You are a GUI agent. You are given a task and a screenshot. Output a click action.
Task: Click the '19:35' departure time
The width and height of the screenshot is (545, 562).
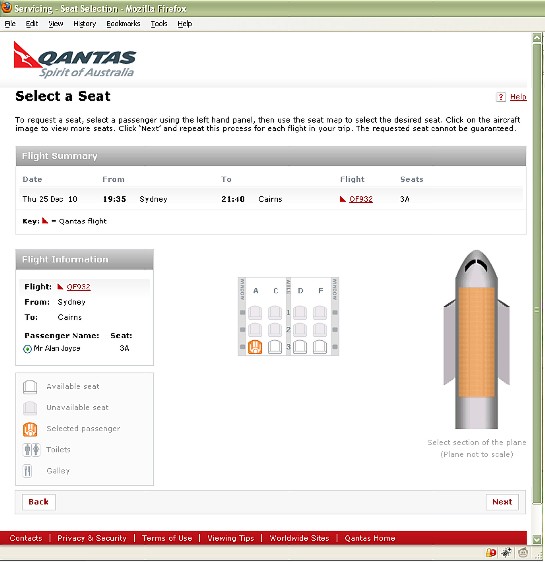tap(115, 199)
